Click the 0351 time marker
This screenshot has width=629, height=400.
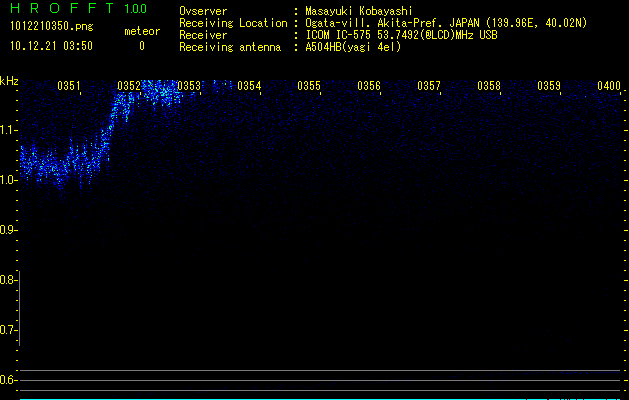[69, 86]
